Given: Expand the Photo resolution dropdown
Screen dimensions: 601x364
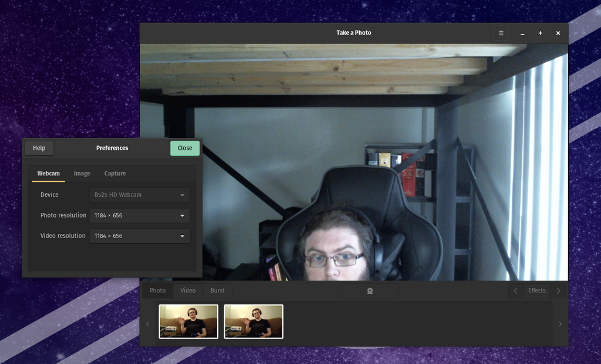Looking at the screenshot, I should 140,216.
